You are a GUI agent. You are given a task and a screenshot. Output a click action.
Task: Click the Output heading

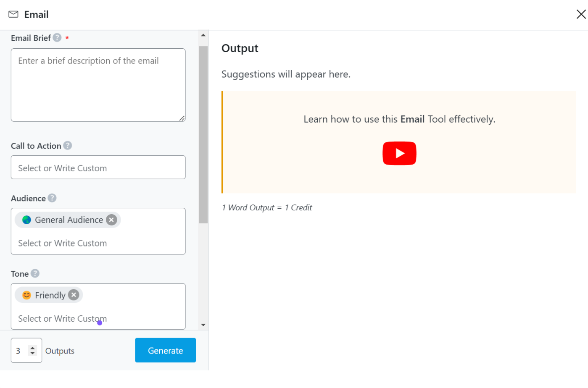[x=240, y=48]
